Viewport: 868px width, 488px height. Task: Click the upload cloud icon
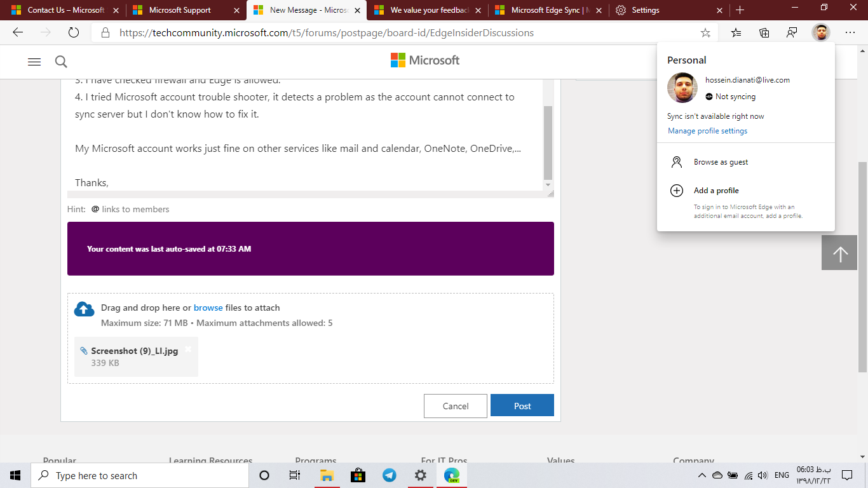[x=85, y=309]
